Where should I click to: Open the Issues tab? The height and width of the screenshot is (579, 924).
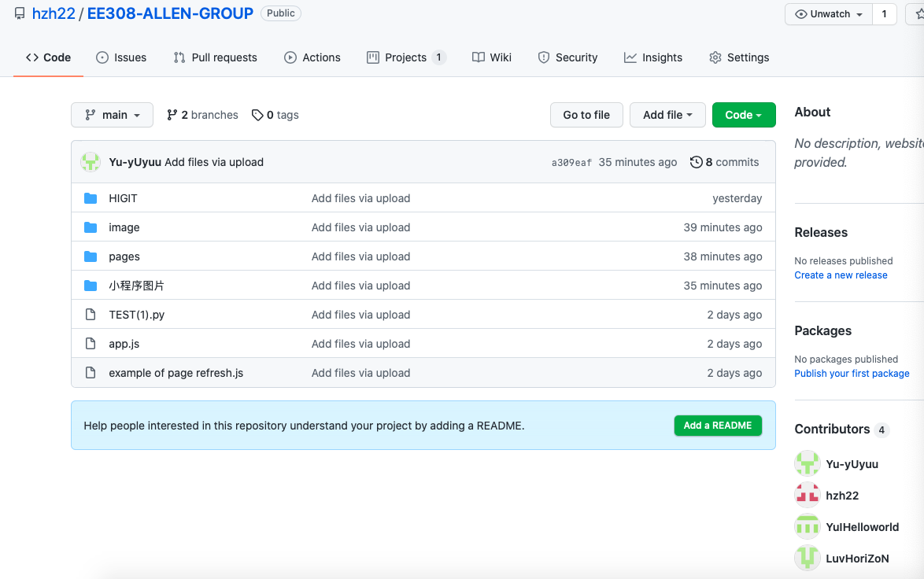click(121, 57)
